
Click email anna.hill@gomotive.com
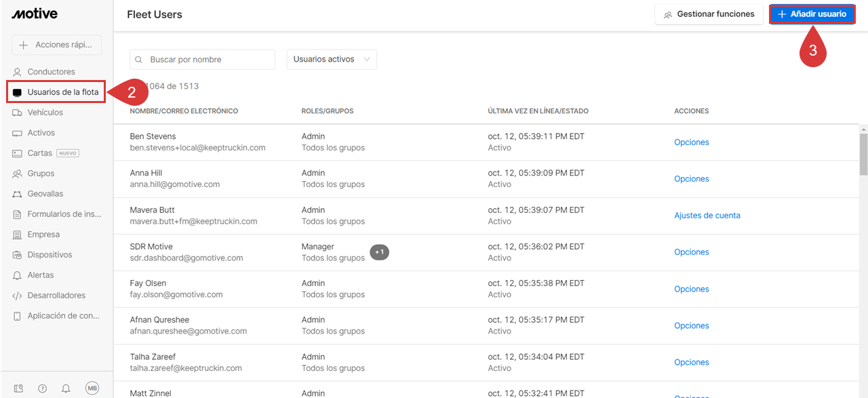[175, 184]
